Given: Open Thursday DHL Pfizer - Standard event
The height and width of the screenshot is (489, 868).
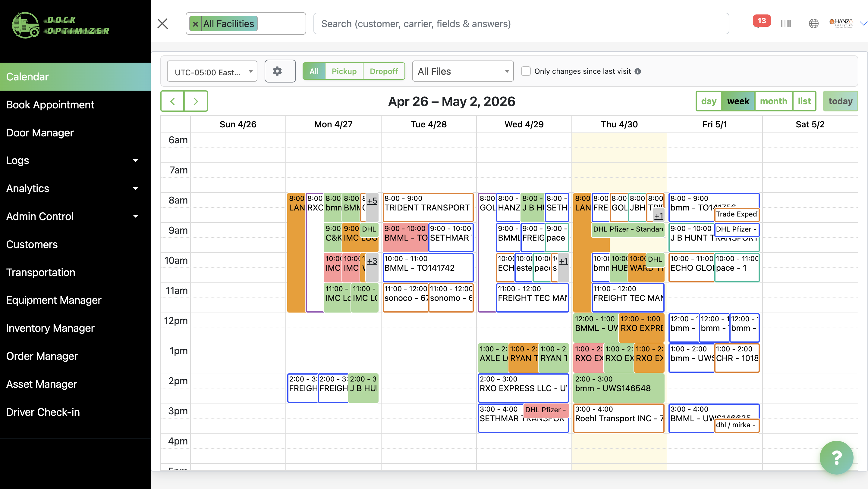Looking at the screenshot, I should tap(628, 229).
